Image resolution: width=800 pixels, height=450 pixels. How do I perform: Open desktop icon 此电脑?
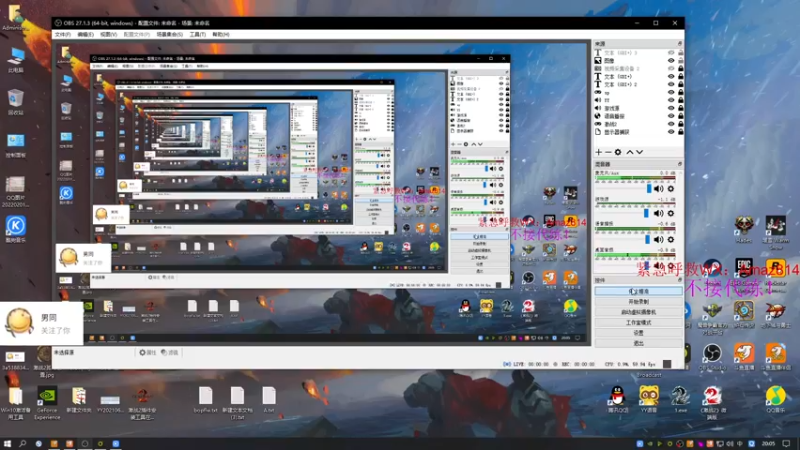16,60
